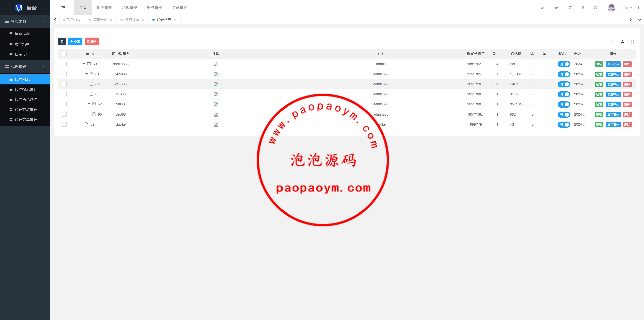Check the pao888 row checkbox
The image size is (644, 320).
[64, 74]
